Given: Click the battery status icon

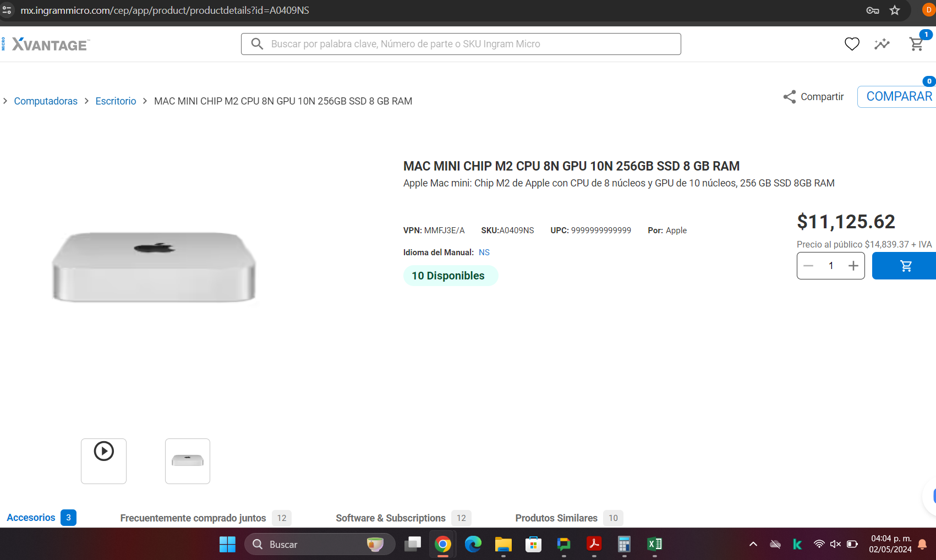Looking at the screenshot, I should [x=852, y=544].
